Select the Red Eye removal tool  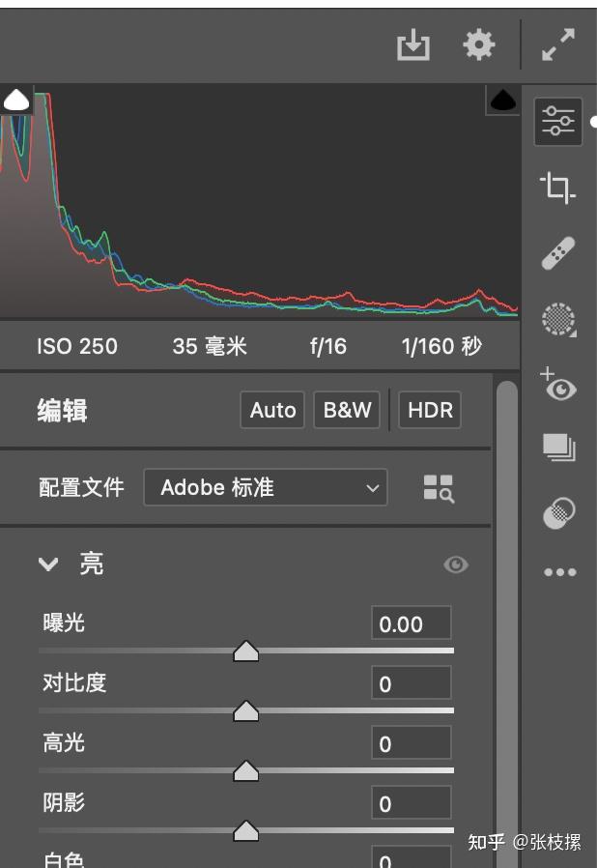(560, 387)
